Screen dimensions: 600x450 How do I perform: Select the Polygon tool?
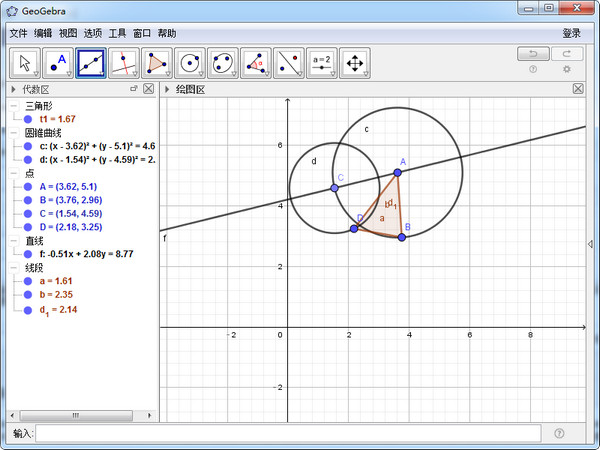point(157,64)
